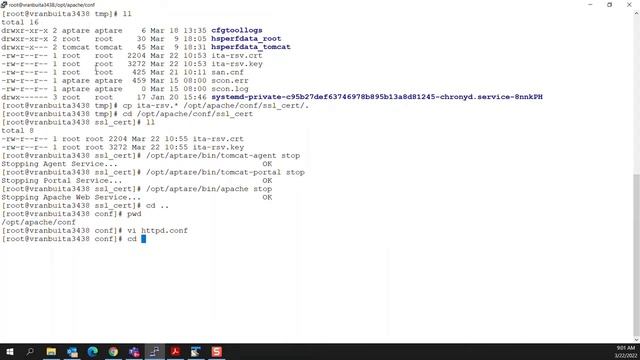Click 'total 8' line in ssl_cert listing
This screenshot has height=360, width=640.
point(18,131)
